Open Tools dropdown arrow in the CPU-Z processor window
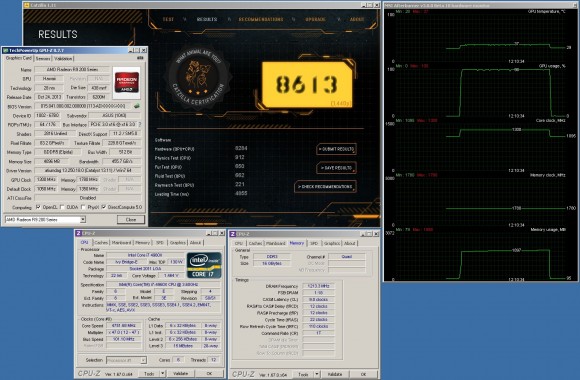This screenshot has width=580, height=380. (162, 374)
